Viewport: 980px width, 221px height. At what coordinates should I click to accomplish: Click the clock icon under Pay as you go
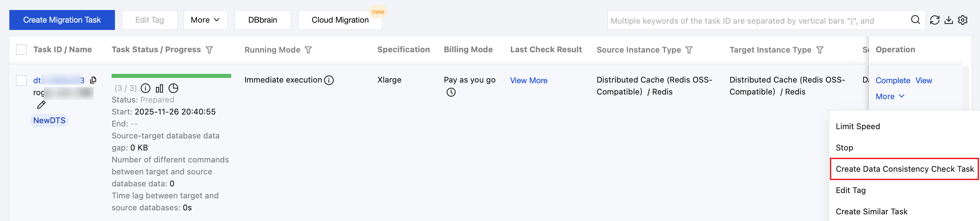coord(451,92)
